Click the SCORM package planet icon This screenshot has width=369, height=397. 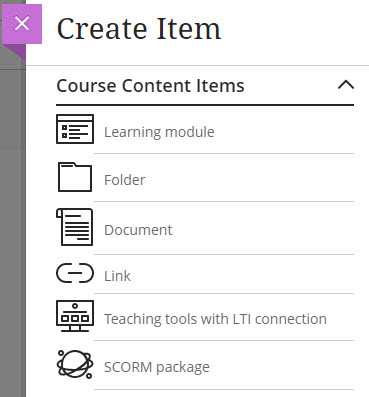[75, 364]
